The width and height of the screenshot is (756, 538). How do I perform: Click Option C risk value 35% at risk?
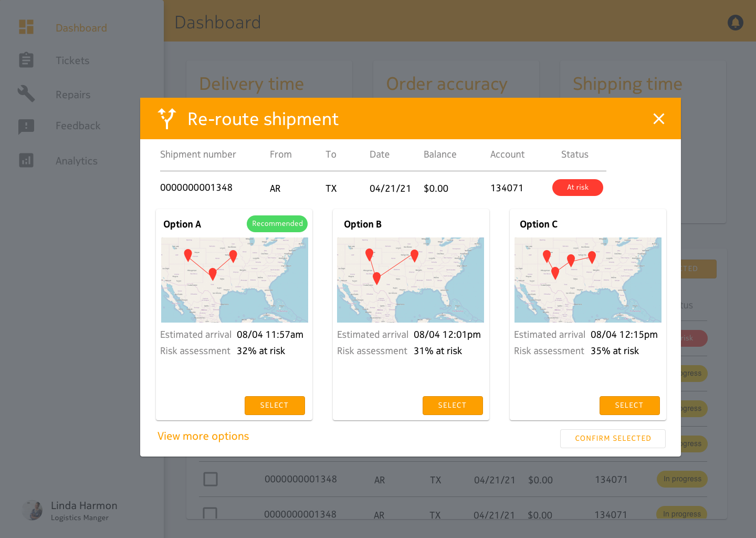615,351
